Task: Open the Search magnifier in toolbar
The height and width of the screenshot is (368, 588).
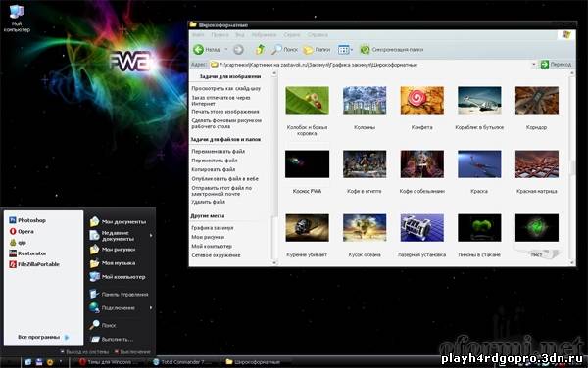Action: [x=277, y=49]
